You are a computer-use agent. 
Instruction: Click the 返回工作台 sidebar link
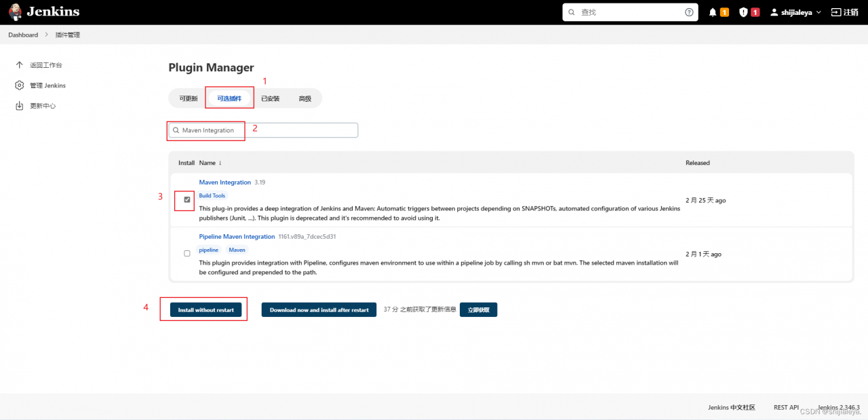pos(46,65)
